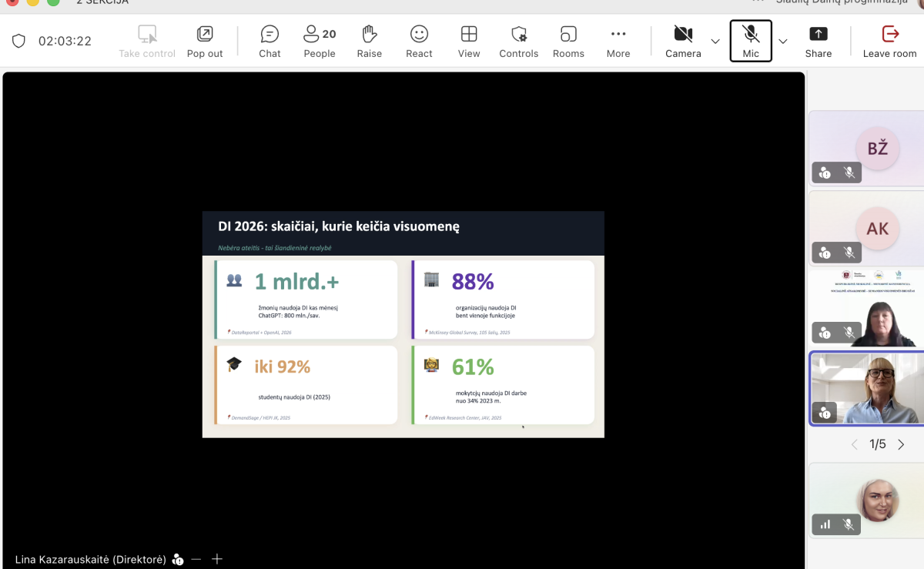This screenshot has width=924, height=569.
Task: Go to previous participant page
Action: point(854,444)
